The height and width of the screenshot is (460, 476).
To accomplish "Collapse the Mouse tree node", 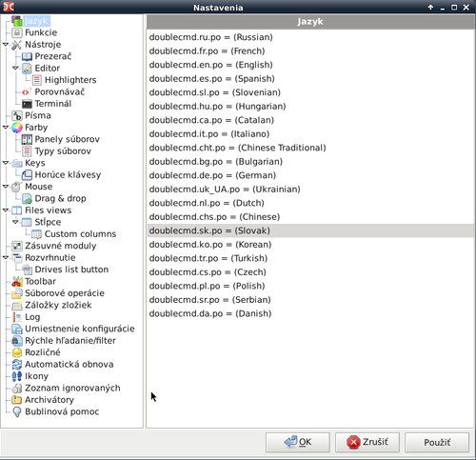I will coord(6,187).
